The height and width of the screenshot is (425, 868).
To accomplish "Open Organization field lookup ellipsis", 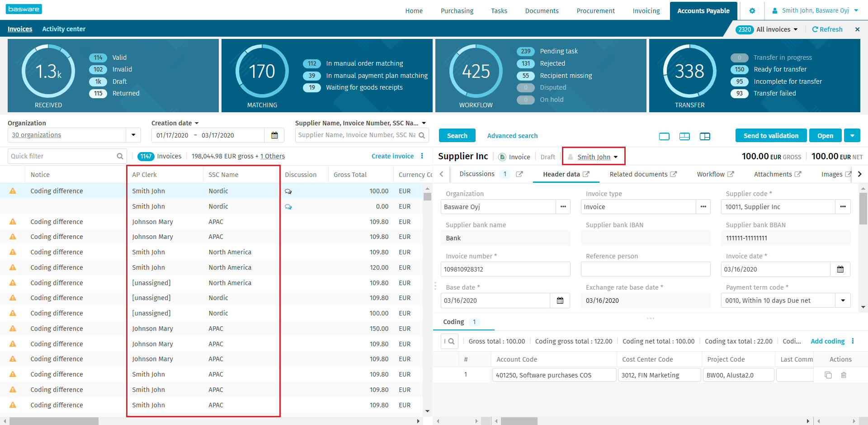I will point(563,207).
